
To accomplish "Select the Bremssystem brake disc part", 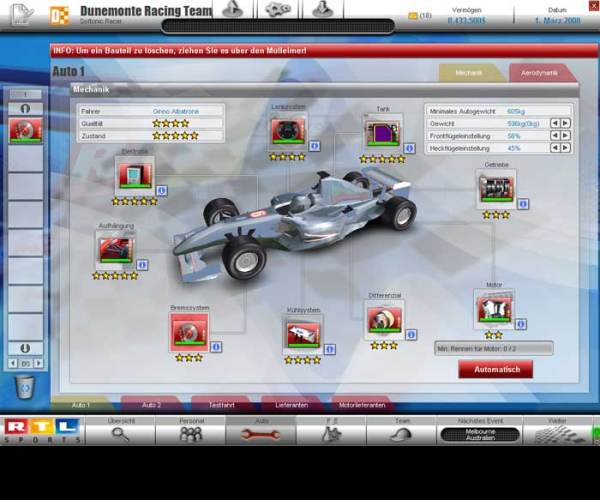I will [189, 332].
